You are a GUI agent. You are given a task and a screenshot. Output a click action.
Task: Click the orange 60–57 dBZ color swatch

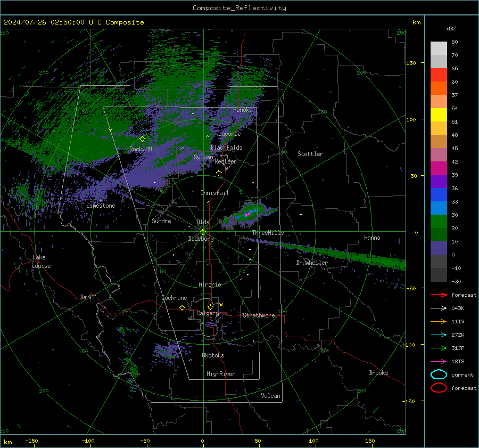point(439,88)
